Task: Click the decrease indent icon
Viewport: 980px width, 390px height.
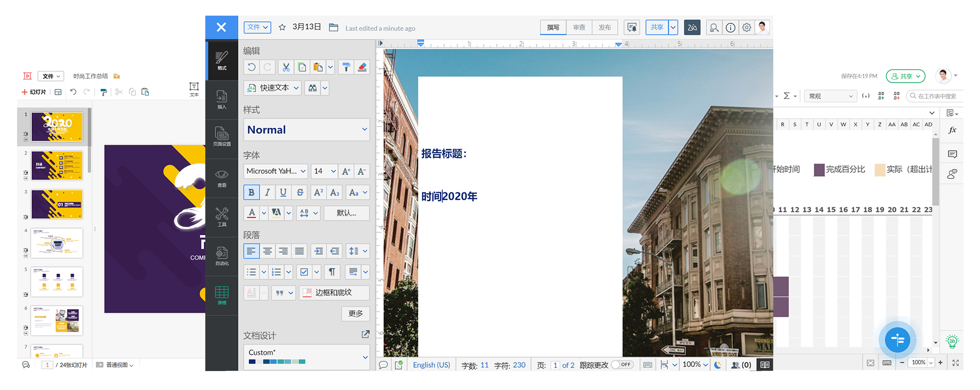Action: point(335,251)
